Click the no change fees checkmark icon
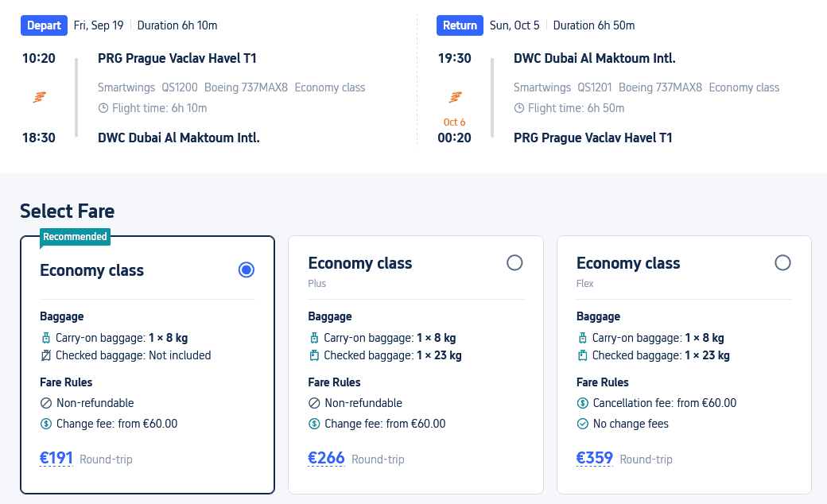This screenshot has height=504, width=827. [x=582, y=424]
